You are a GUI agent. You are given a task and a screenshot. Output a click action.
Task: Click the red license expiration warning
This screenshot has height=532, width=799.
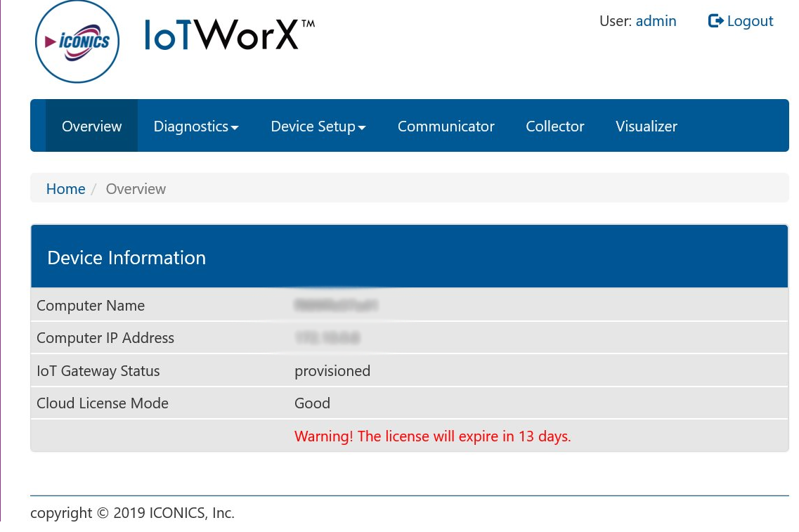pos(432,436)
